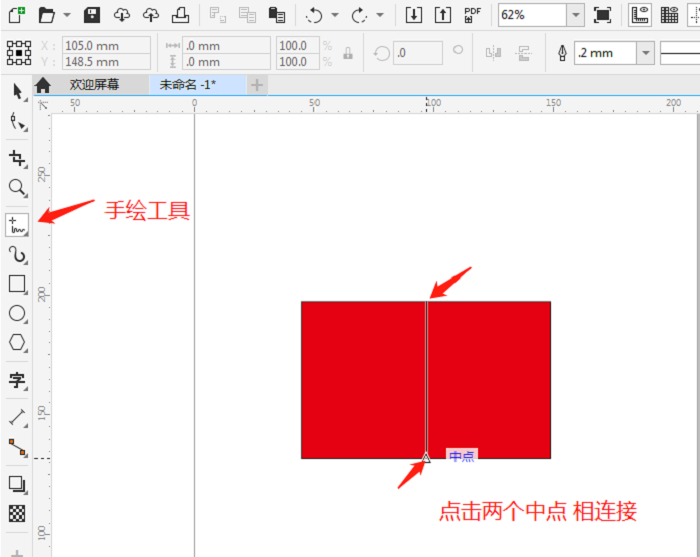Click the cloud upload icon
The height and width of the screenshot is (557, 700).
click(x=151, y=15)
